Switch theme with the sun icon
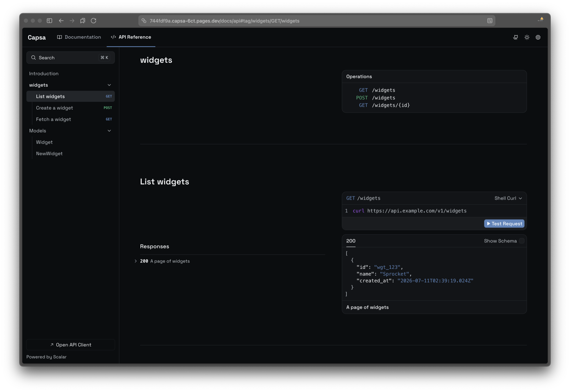Image resolution: width=570 pixels, height=392 pixels. [x=527, y=37]
